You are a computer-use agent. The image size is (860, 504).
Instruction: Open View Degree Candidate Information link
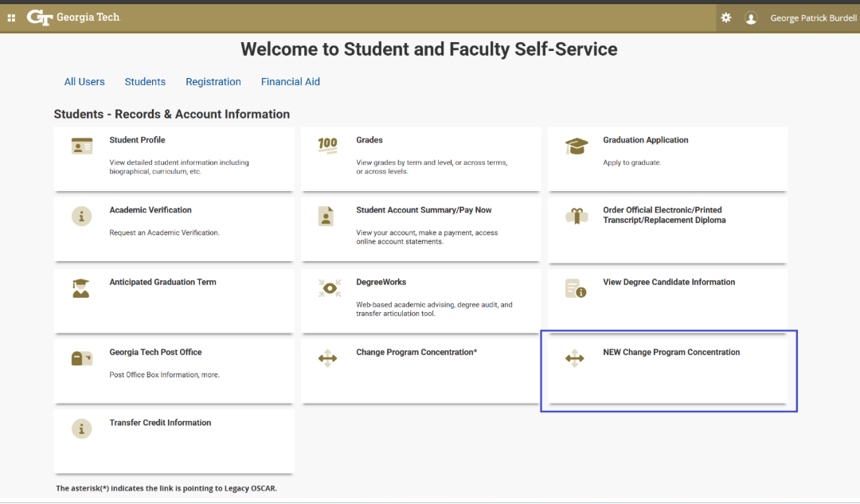(x=669, y=282)
